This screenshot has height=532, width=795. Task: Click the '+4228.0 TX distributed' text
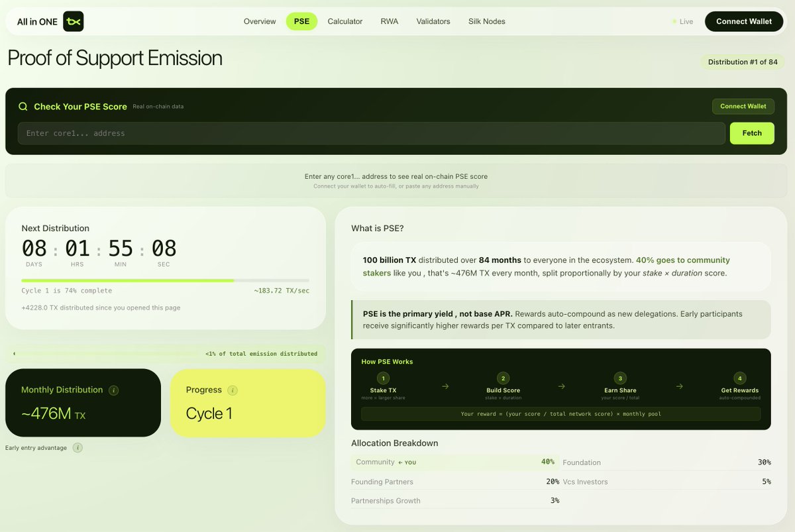pos(101,307)
